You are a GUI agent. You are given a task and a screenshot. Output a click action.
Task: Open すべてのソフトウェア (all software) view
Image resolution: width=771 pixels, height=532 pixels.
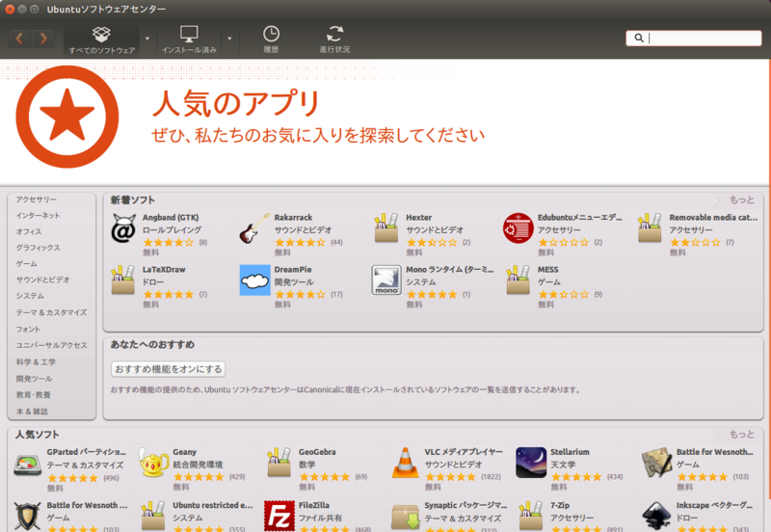(102, 40)
